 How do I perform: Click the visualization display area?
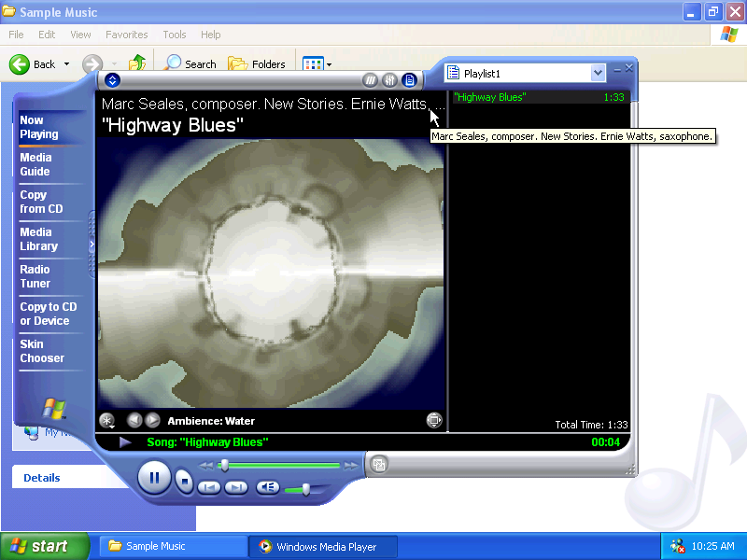271,273
